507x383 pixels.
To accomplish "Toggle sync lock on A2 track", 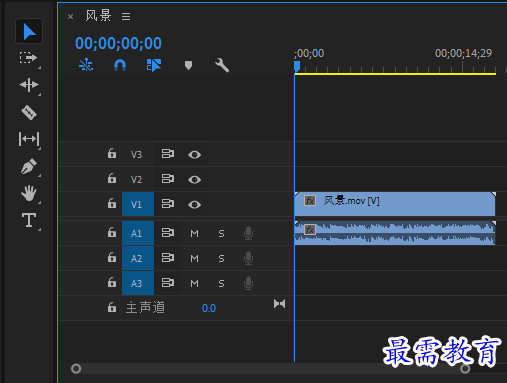I will [168, 258].
